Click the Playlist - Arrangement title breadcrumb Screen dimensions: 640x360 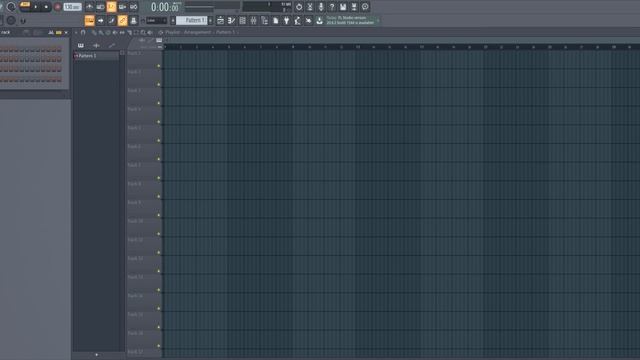click(x=200, y=32)
